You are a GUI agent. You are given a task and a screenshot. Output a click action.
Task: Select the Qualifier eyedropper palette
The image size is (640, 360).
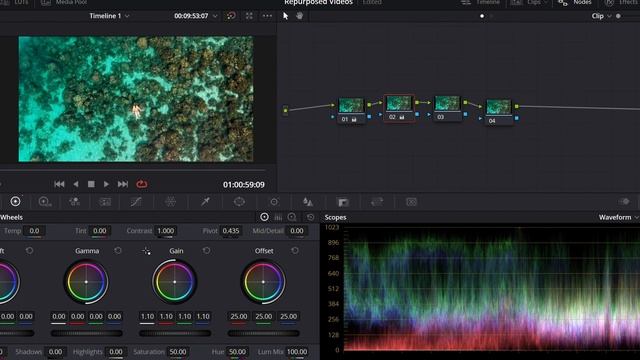(205, 202)
